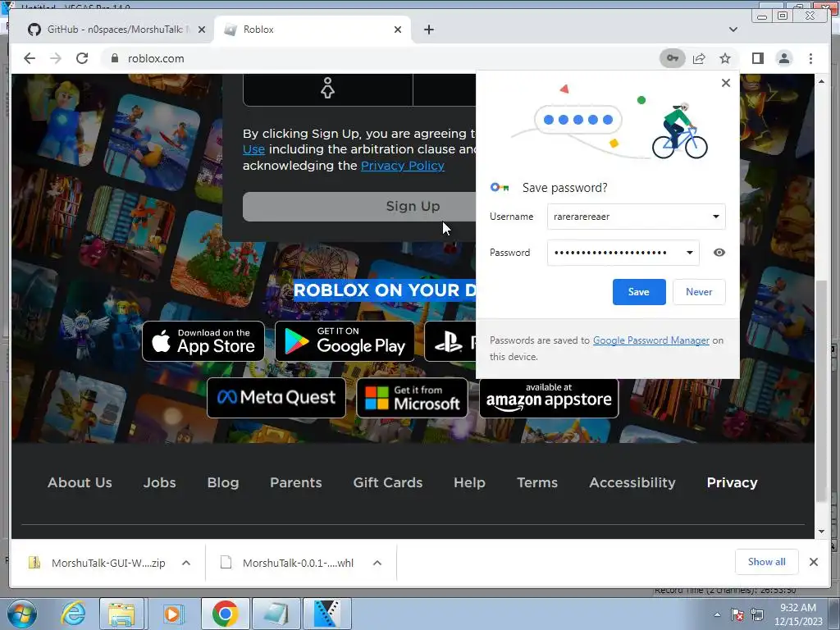This screenshot has height=630, width=840.
Task: Open the Privacy Policy link
Action: [x=402, y=166]
